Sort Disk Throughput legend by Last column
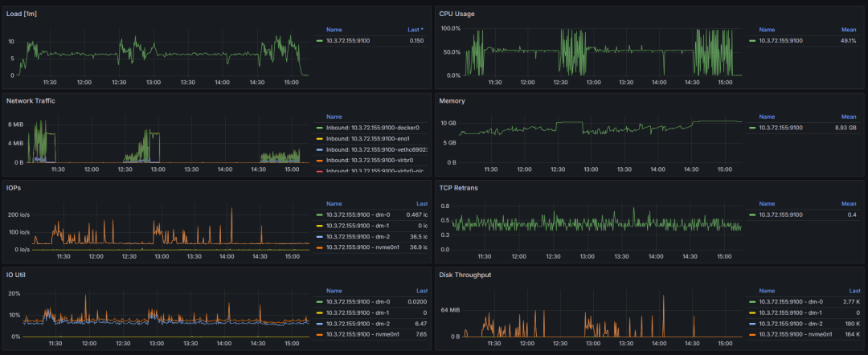Image resolution: width=868 pixels, height=355 pixels. click(854, 290)
